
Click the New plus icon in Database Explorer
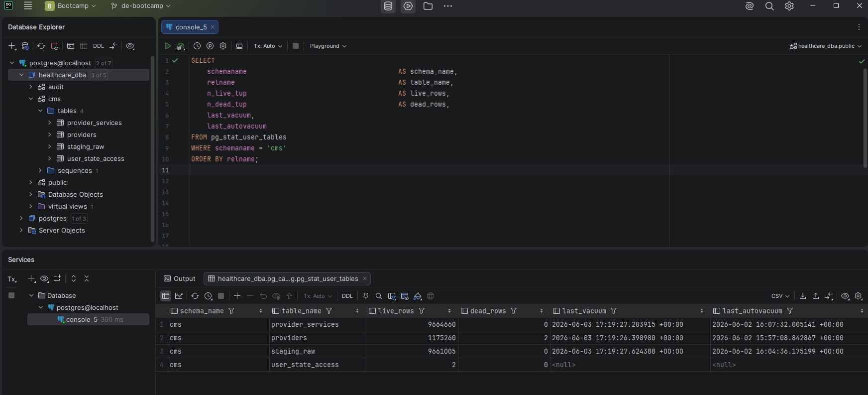tap(12, 46)
